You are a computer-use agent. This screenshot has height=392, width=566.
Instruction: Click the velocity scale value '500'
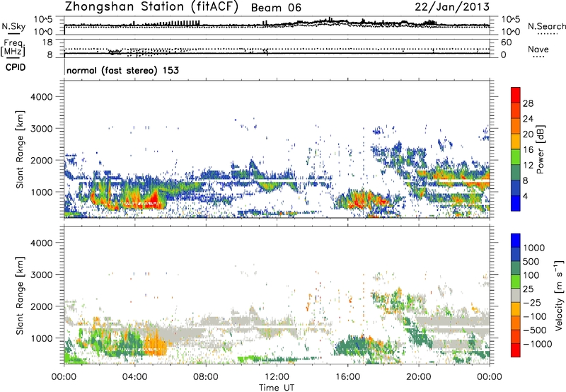tap(531, 261)
